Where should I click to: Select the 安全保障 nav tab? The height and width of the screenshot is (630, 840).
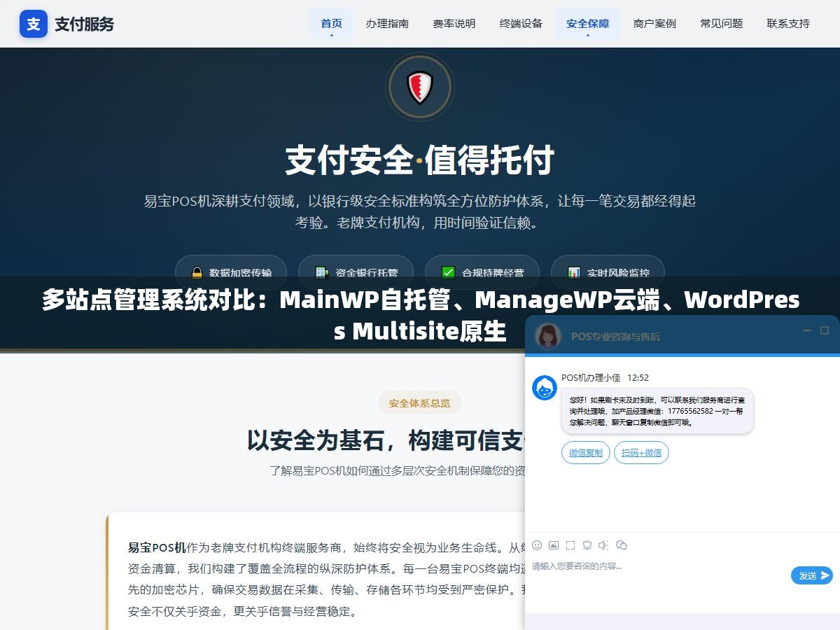coord(588,23)
